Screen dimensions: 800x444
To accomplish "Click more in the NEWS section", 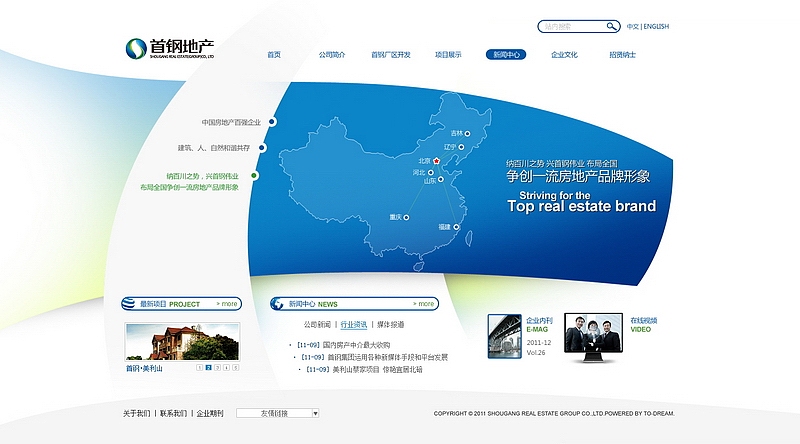I will tap(423, 304).
